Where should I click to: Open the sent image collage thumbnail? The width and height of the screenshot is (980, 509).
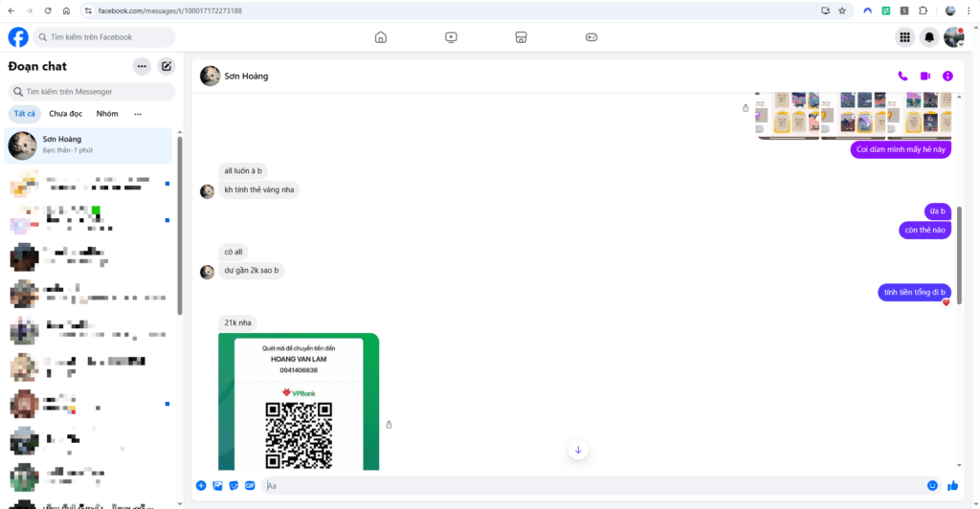pyautogui.click(x=853, y=116)
